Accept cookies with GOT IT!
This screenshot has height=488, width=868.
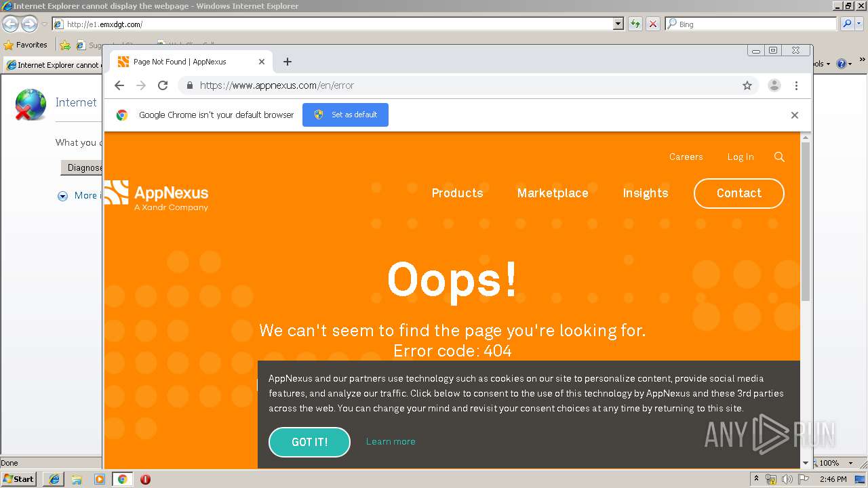coord(309,442)
